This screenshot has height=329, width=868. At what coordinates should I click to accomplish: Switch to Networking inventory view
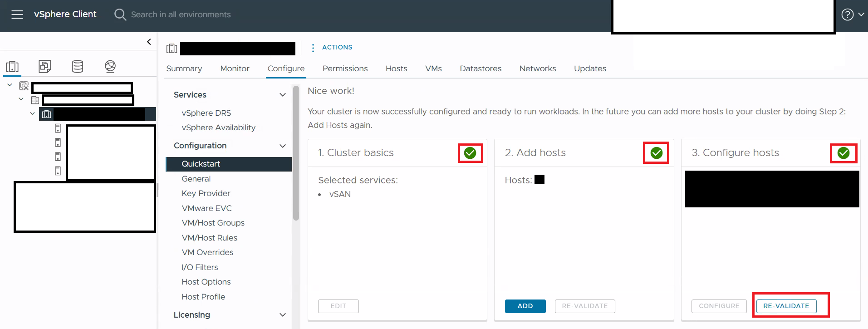(x=110, y=67)
